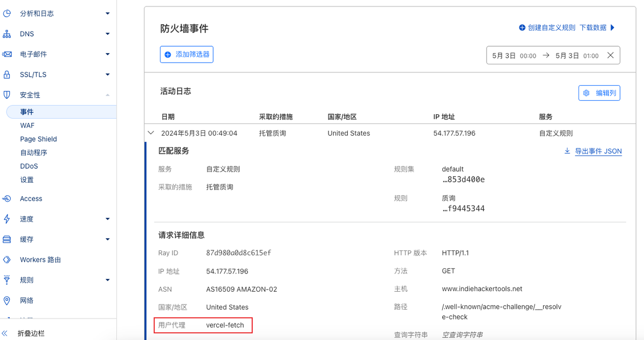644x340 pixels.
Task: Expand the SSL/TLS menu arrow
Action: (107, 75)
